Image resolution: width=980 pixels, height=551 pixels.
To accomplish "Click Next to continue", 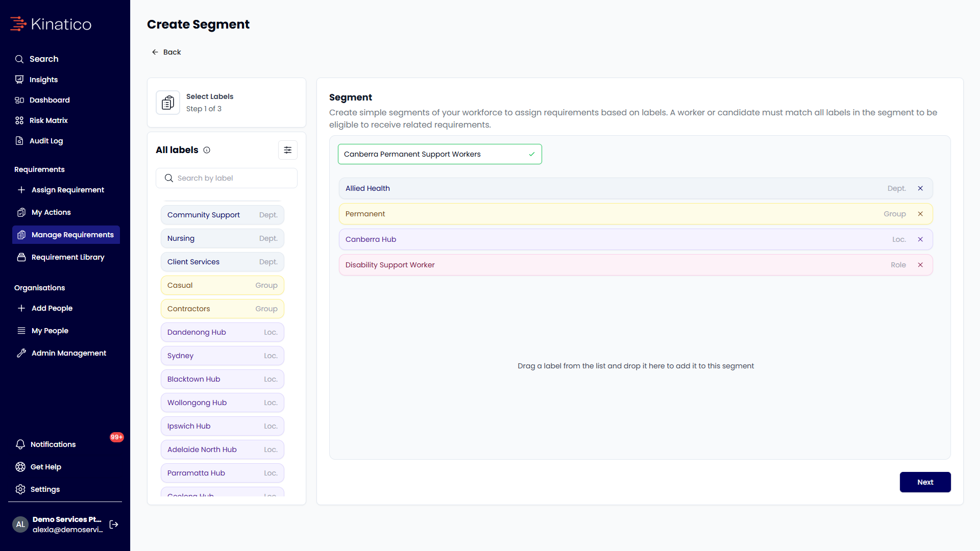I will [925, 482].
